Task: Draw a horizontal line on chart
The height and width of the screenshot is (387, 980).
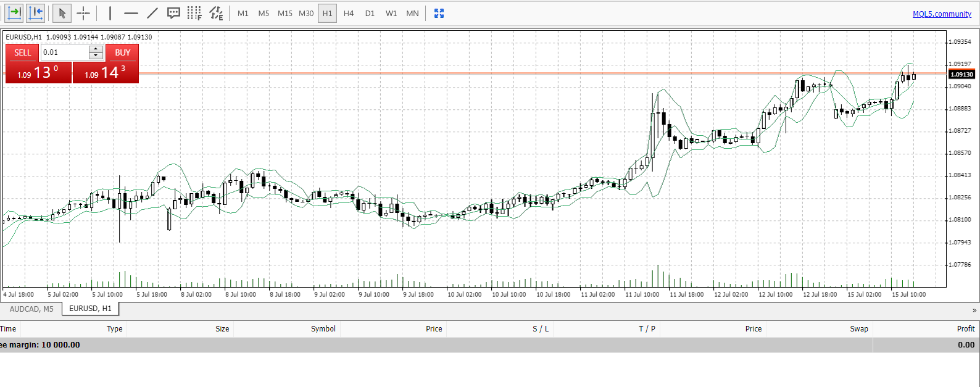Action: 131,13
